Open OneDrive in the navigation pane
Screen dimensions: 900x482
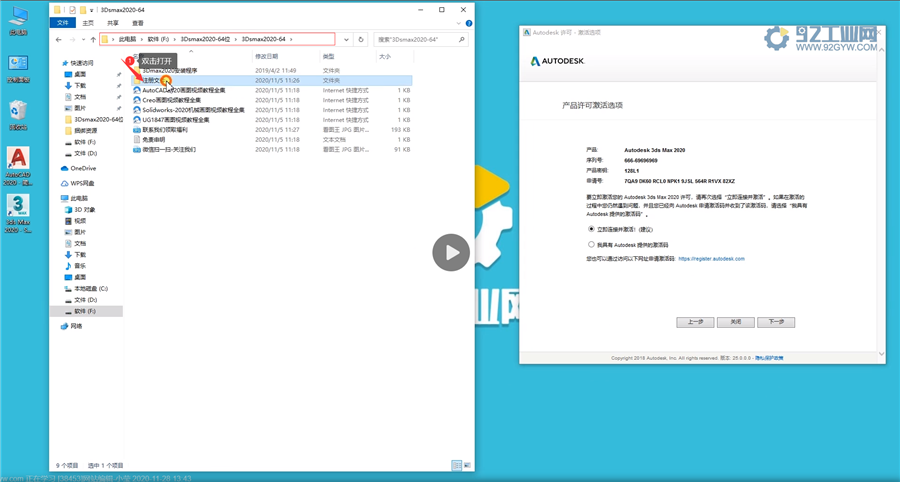83,168
